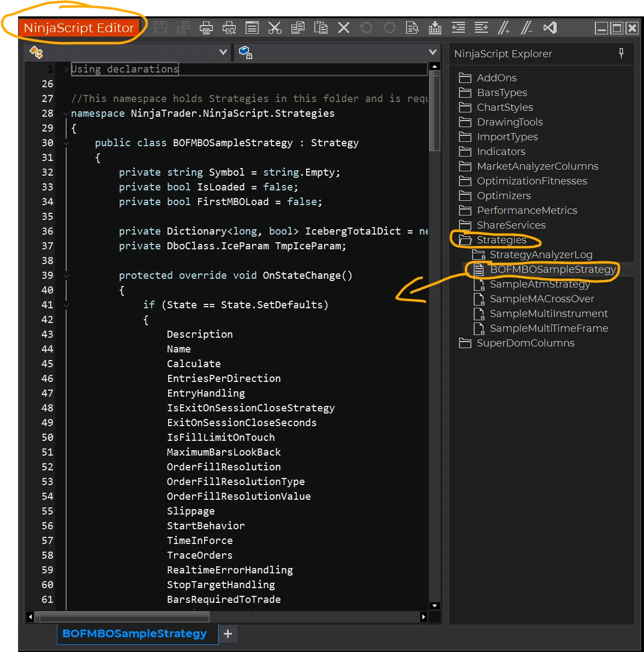
Task: Open the script in Visual Studio
Action: pyautogui.click(x=550, y=28)
